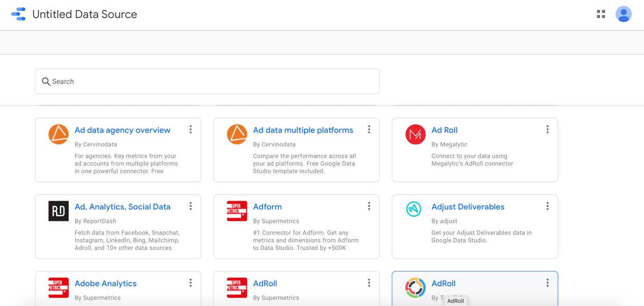644x306 pixels.
Task: Open more options for Adform
Action: (369, 206)
